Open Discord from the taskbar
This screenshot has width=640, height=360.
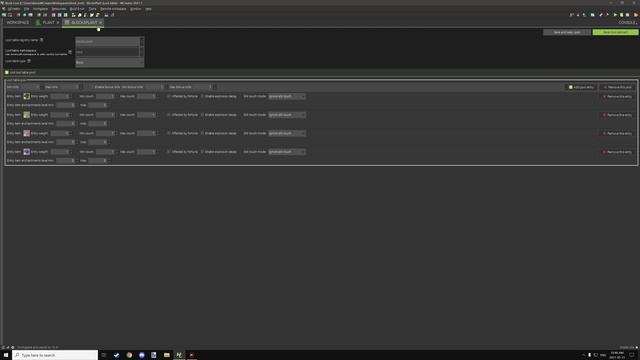pos(142,355)
